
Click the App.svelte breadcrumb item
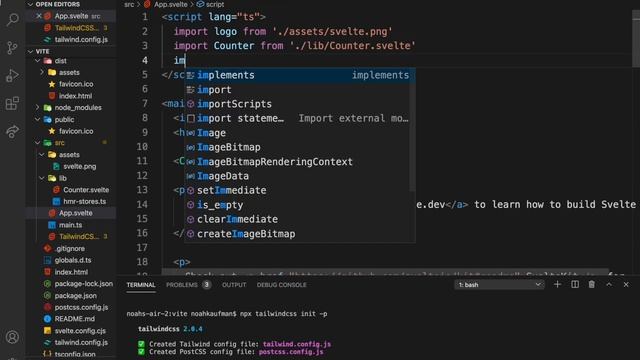(x=171, y=4)
